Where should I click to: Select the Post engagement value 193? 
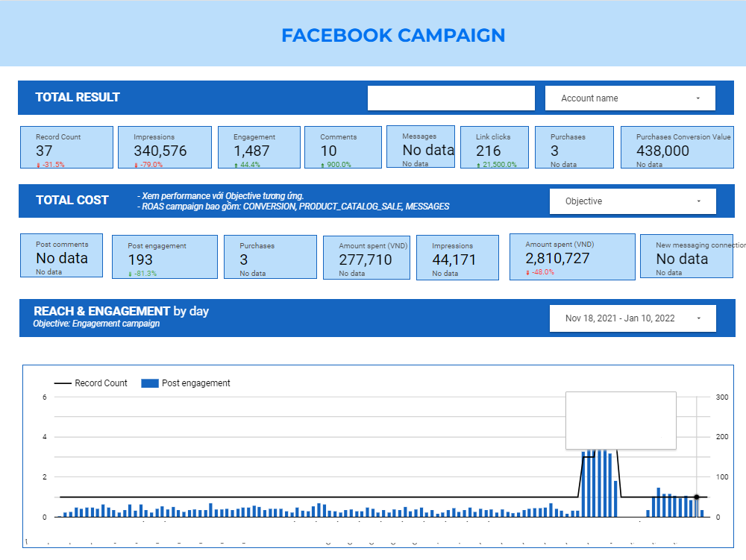click(x=140, y=259)
